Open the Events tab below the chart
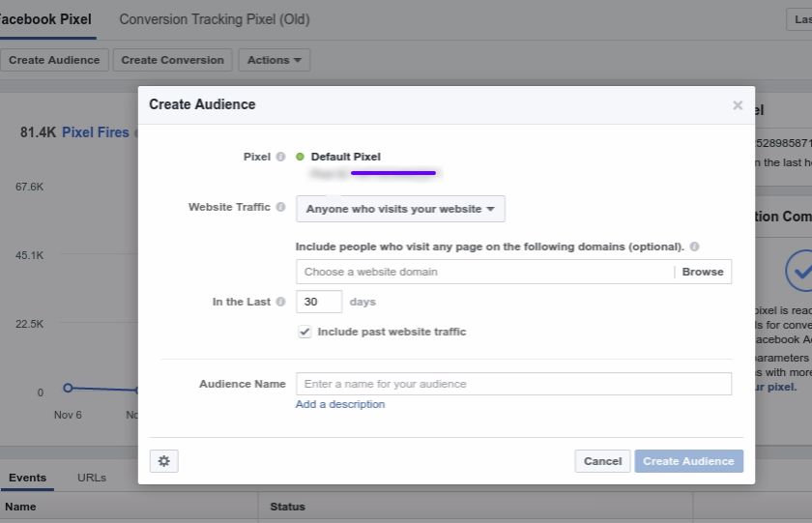This screenshot has width=812, height=523. (x=27, y=478)
